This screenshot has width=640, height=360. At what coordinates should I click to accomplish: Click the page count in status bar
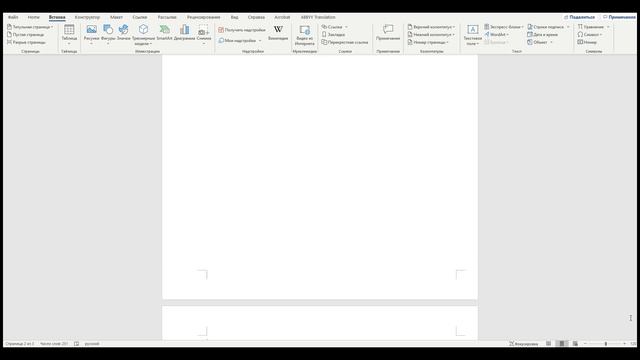tap(20, 344)
